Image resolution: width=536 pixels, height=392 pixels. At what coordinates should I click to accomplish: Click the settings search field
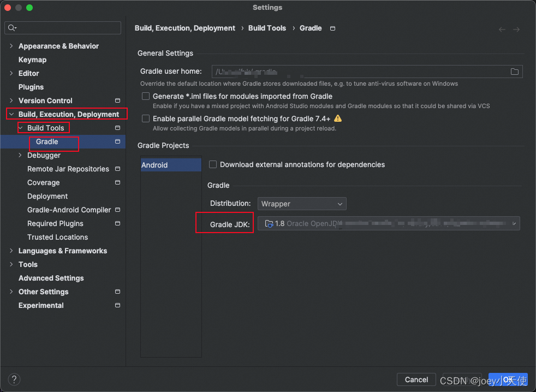63,28
